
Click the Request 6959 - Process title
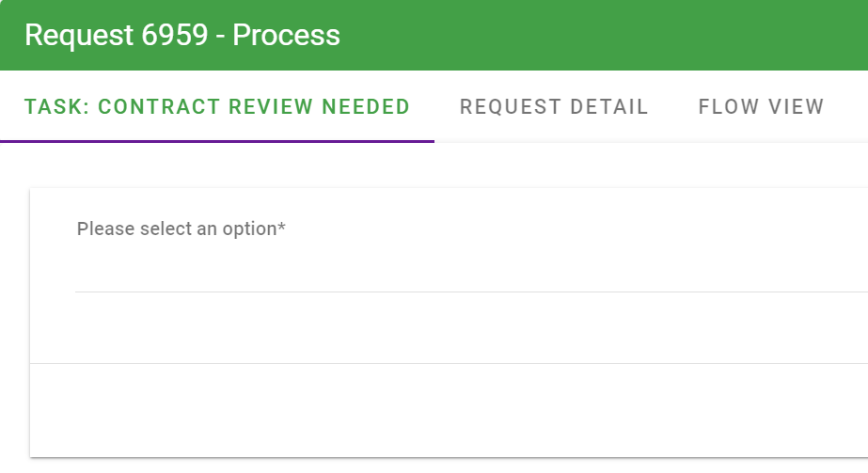[182, 36]
